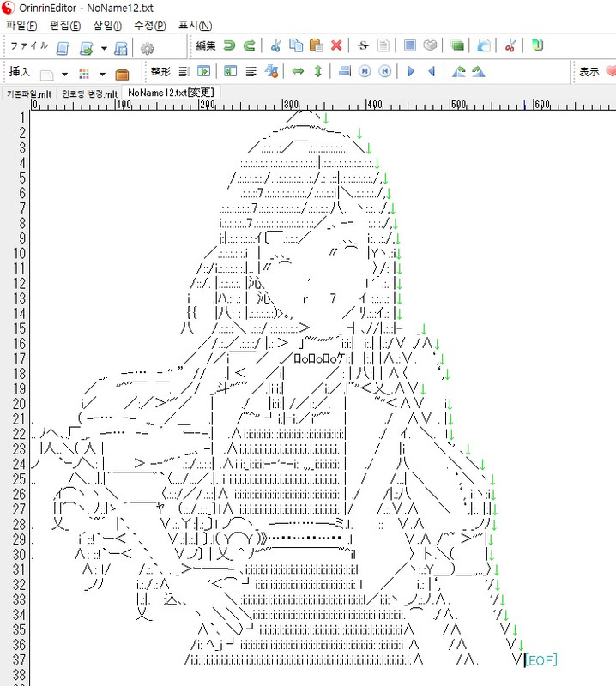This screenshot has width=616, height=686.
Task: Click the green layered rectangles icon
Action: (457, 45)
